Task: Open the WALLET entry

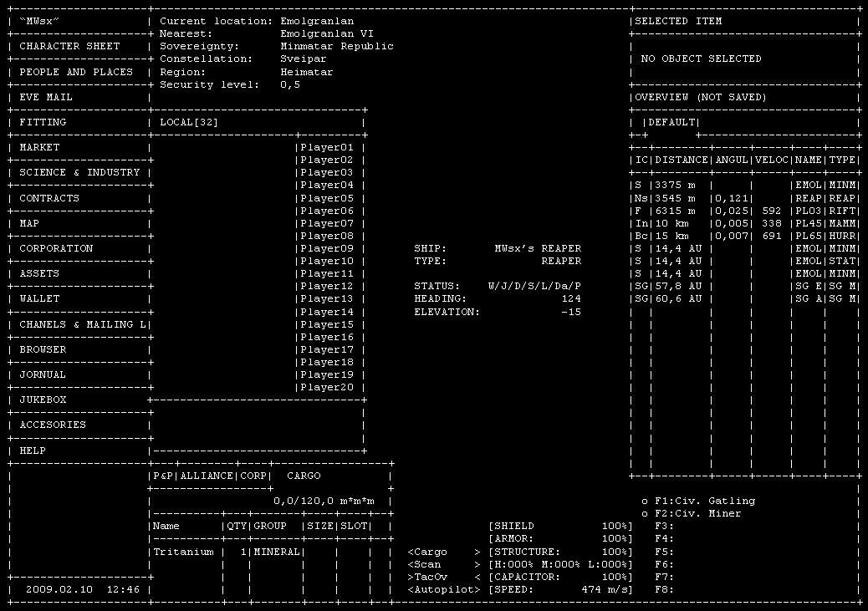Action: point(39,298)
